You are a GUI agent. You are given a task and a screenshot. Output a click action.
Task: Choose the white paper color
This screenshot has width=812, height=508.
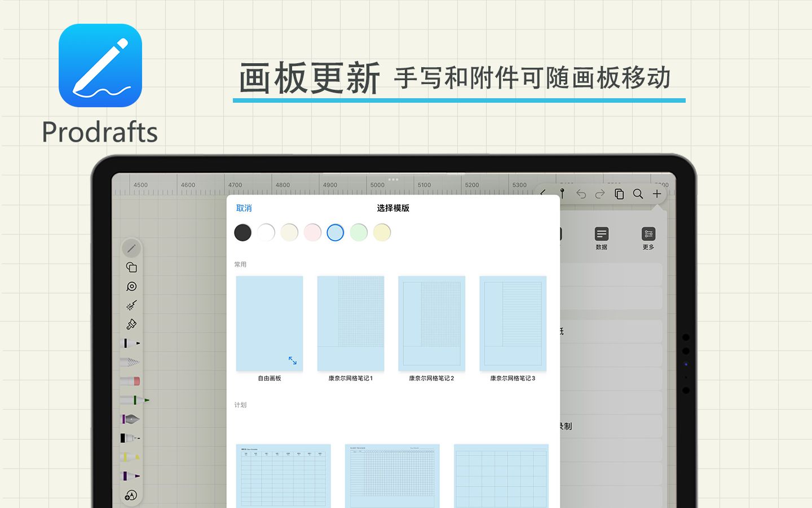click(266, 233)
